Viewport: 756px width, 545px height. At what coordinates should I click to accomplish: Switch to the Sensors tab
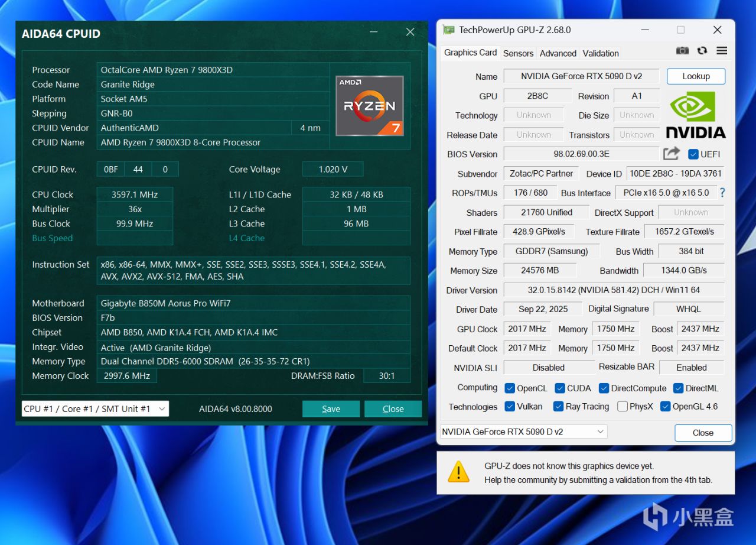coord(518,53)
